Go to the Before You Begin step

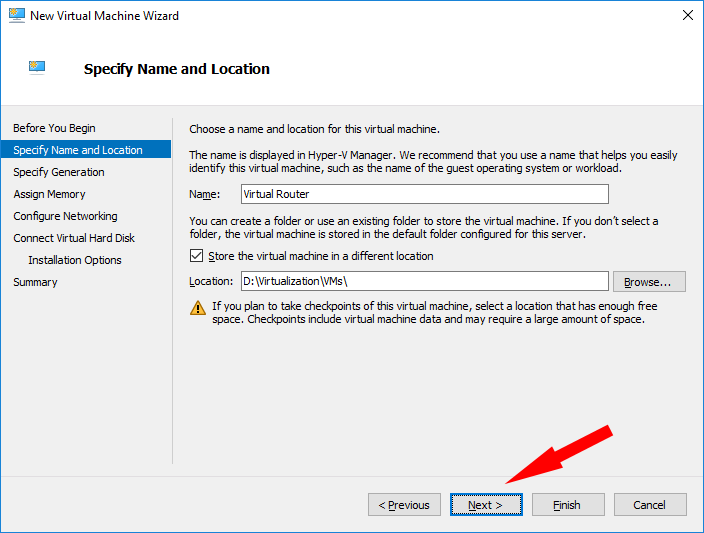[x=54, y=128]
